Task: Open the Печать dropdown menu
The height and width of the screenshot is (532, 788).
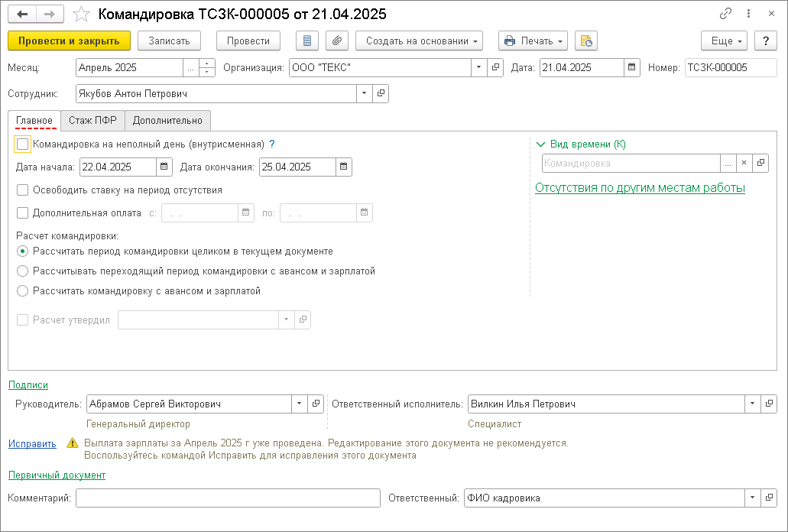Action: click(x=533, y=41)
